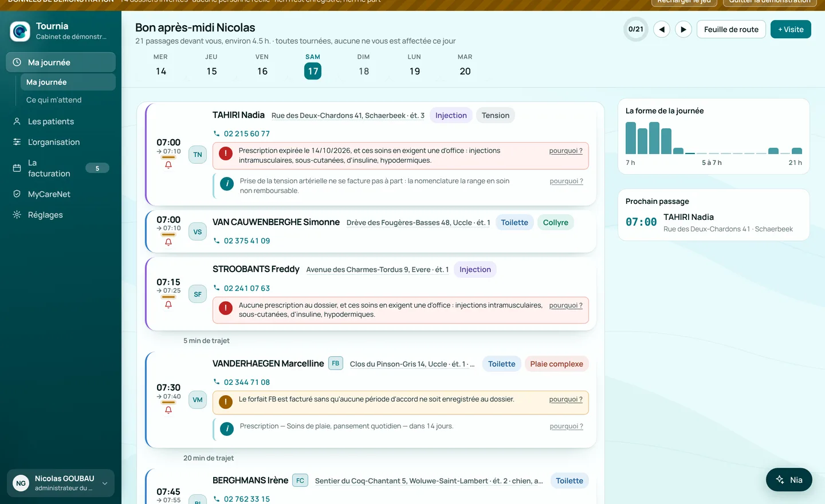Switch to Friday 16 tab

262,65
